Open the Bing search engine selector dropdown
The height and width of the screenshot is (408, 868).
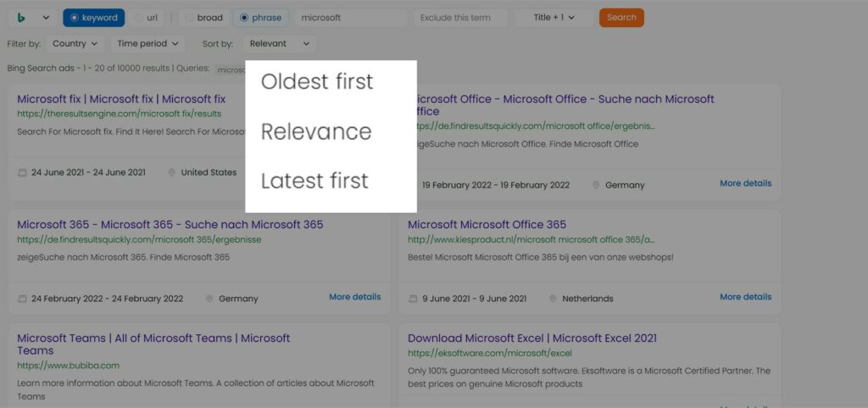pos(33,18)
